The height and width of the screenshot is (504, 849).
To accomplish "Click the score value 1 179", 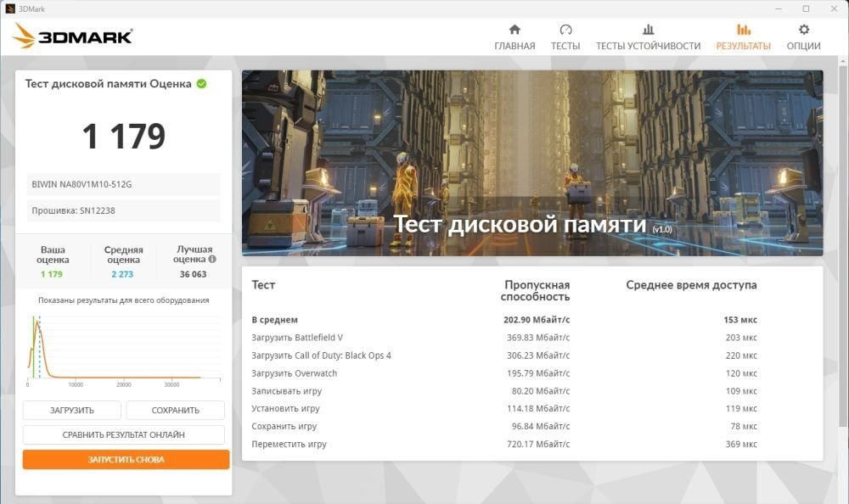I will pyautogui.click(x=124, y=136).
